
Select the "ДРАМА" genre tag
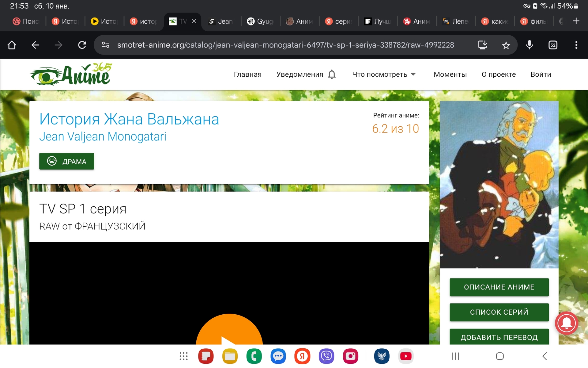67,161
